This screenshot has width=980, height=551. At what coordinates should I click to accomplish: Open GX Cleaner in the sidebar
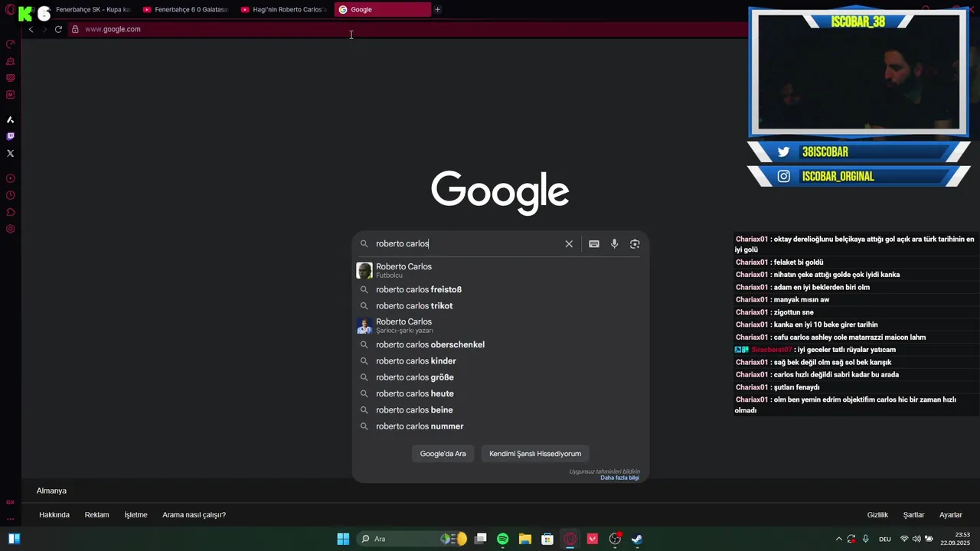[x=11, y=61]
